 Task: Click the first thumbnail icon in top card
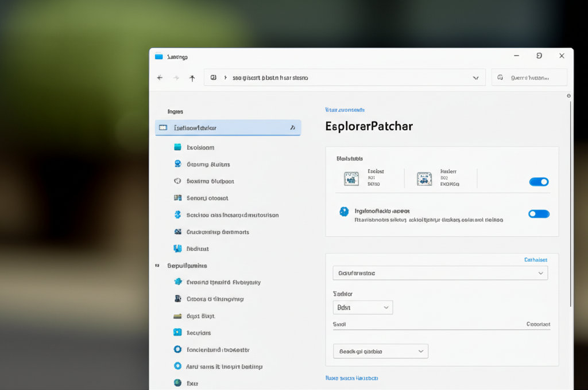[351, 178]
